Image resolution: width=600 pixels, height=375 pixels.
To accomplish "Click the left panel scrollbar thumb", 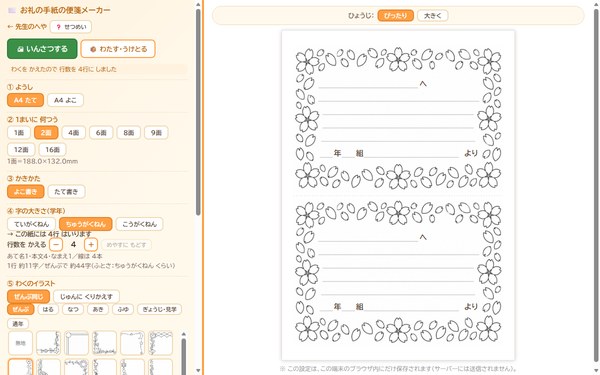I will pos(198,112).
